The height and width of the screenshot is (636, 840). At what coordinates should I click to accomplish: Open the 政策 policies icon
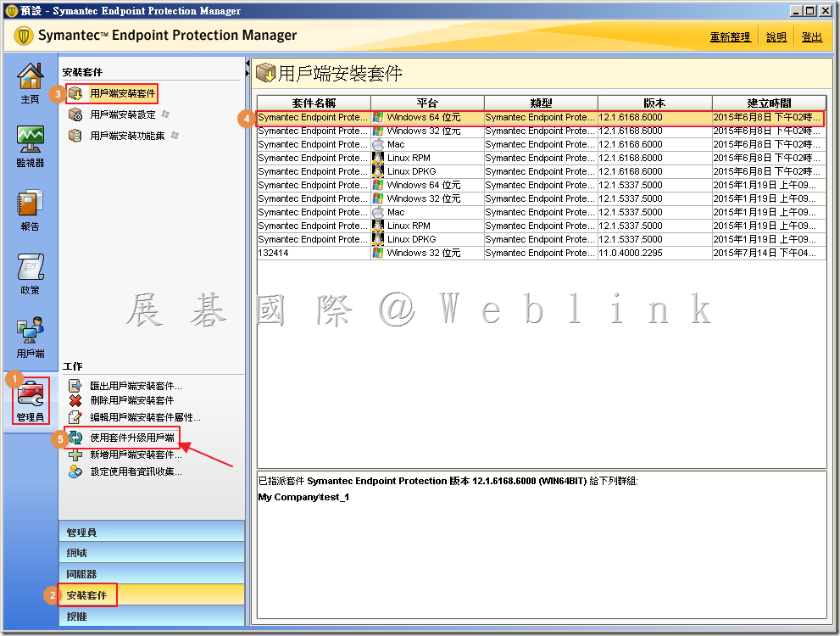tap(30, 273)
